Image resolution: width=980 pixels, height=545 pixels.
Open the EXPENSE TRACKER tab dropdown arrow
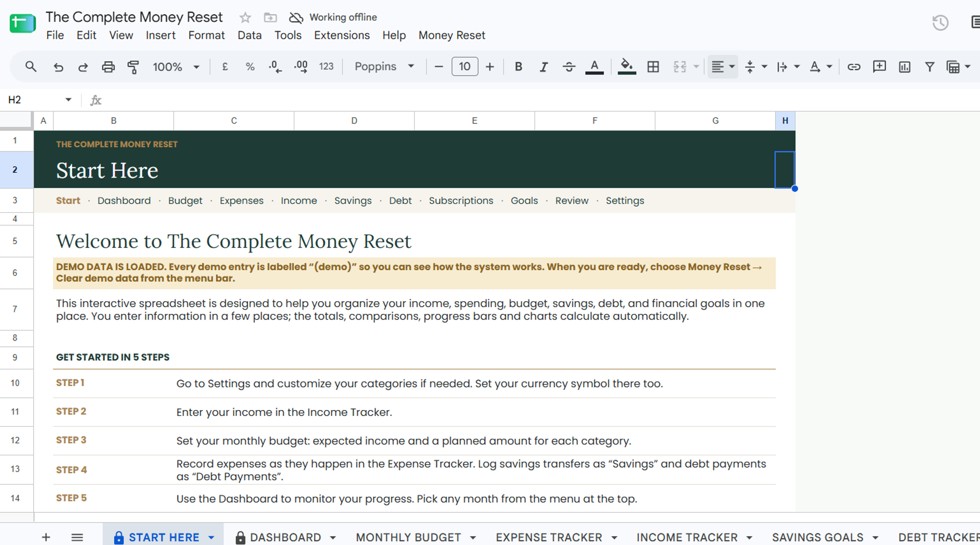coord(614,537)
